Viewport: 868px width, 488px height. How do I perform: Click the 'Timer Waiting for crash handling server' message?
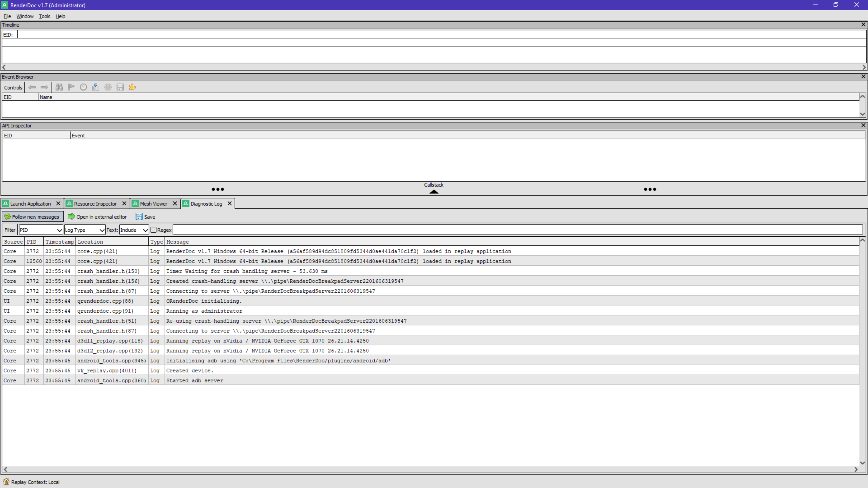click(x=247, y=271)
